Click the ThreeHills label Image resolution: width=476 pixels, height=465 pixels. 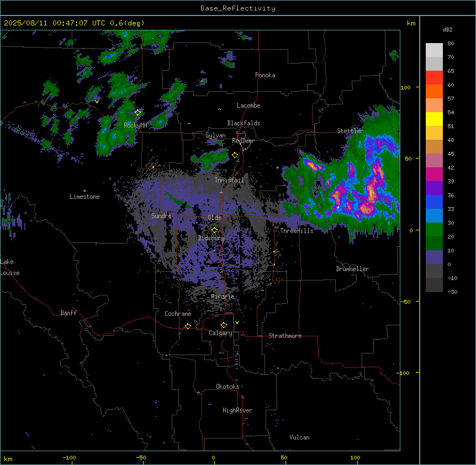pyautogui.click(x=297, y=231)
